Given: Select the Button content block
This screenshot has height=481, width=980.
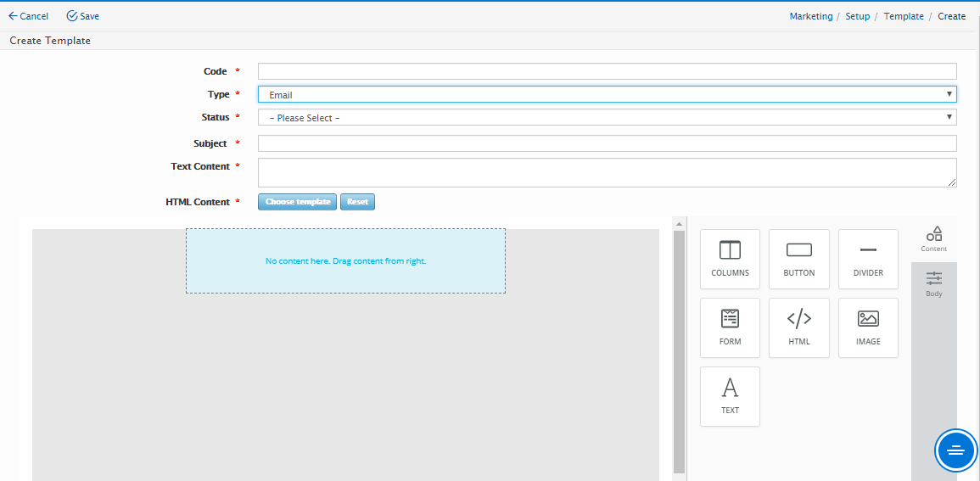Looking at the screenshot, I should (798, 259).
